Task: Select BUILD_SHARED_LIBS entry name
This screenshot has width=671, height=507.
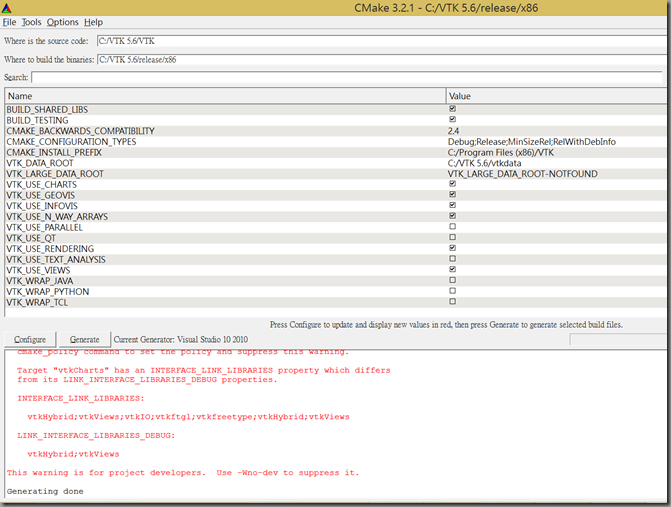Action: click(x=47, y=110)
